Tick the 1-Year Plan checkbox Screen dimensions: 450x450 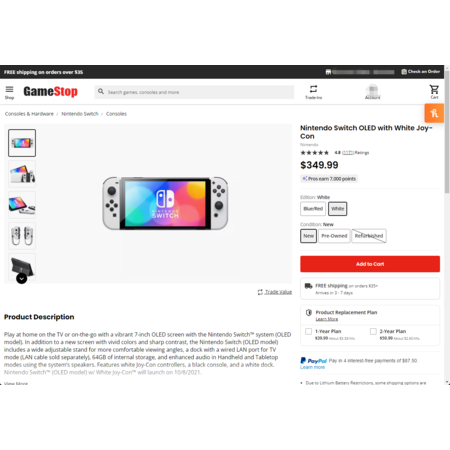[309, 331]
